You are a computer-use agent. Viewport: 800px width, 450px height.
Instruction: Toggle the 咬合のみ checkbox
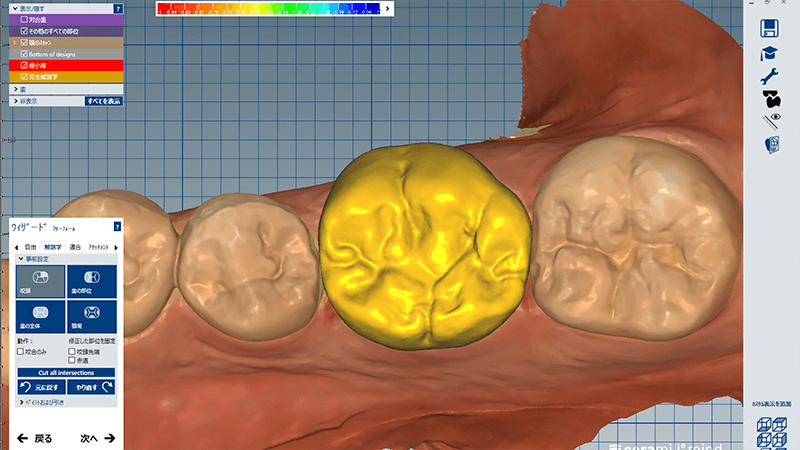pos(21,352)
